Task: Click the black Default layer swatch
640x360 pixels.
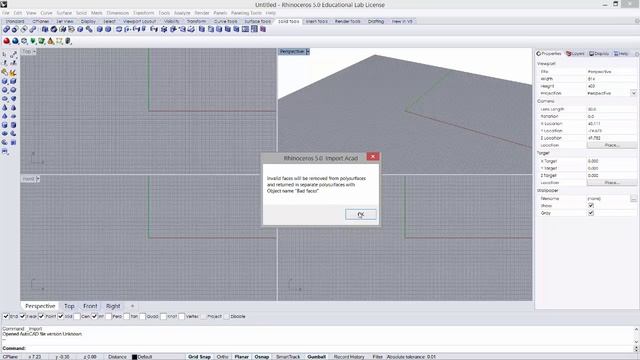Action: pyautogui.click(x=134, y=357)
